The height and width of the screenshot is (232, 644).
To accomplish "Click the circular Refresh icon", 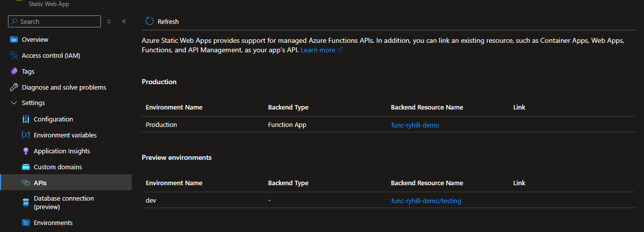I will pyautogui.click(x=150, y=21).
